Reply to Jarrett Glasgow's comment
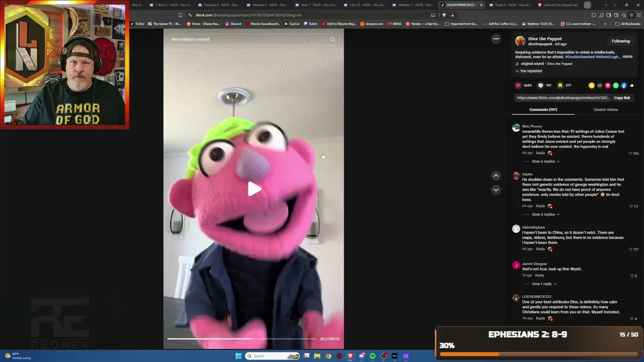This screenshot has height=362, width=644. click(x=539, y=275)
